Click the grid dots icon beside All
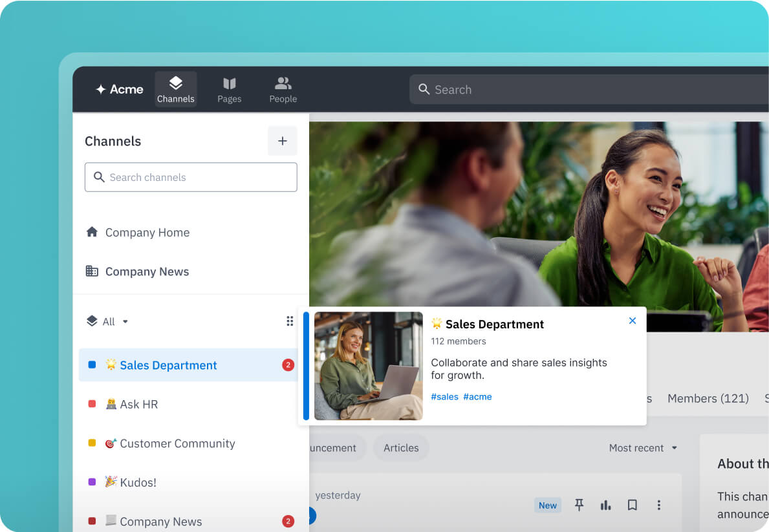 point(290,321)
